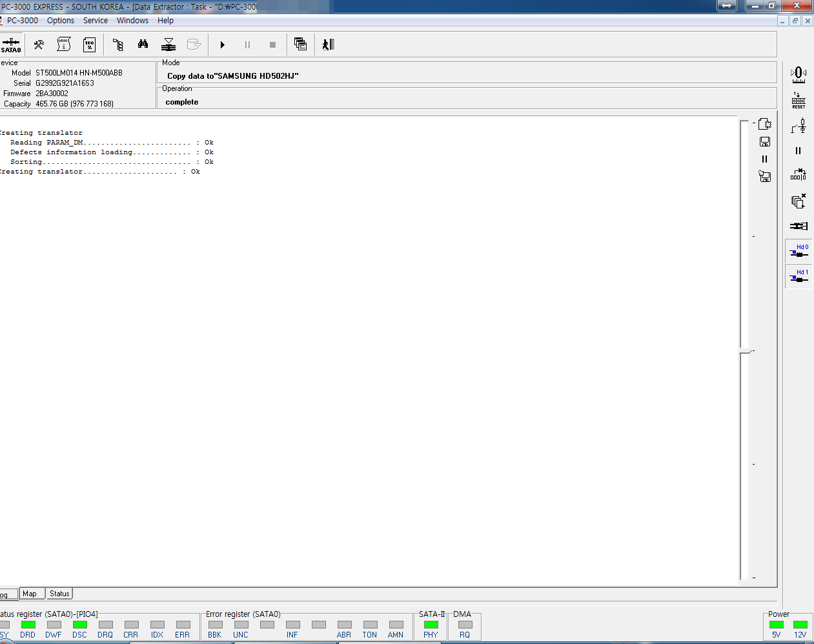Screen dimensions: 814x644
Task: Switch to the Status tab
Action: pyautogui.click(x=59, y=594)
